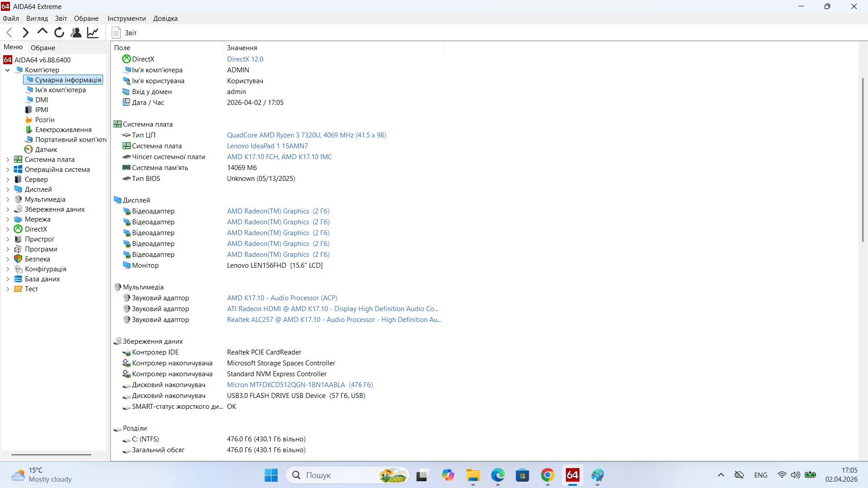Collapse the Комп'ютер tree node

click(8, 70)
